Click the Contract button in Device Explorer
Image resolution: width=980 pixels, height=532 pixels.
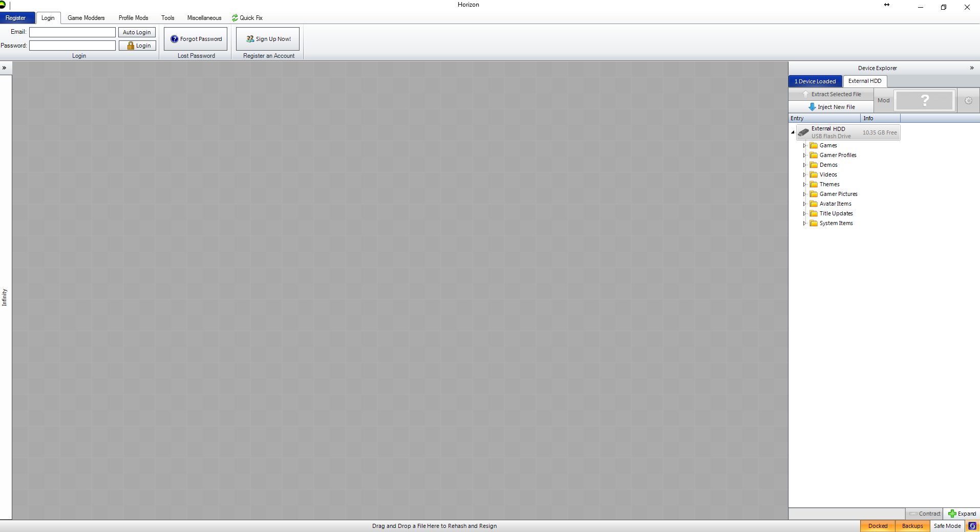pyautogui.click(x=924, y=514)
